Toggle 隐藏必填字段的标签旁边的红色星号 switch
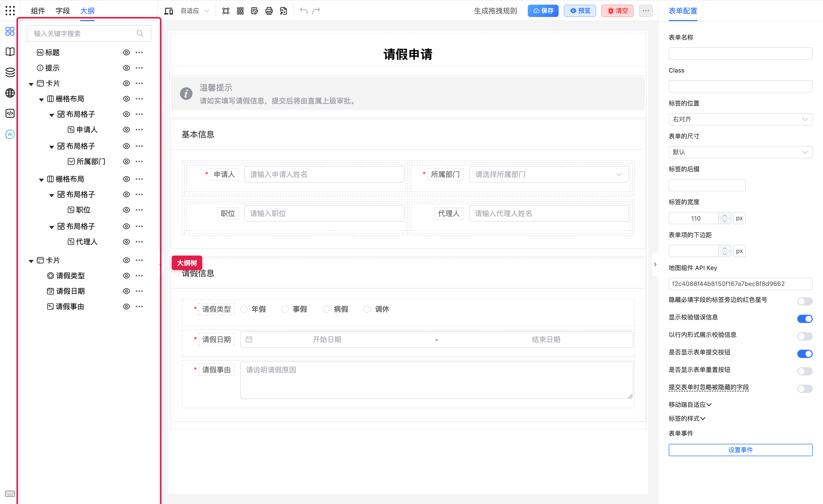This screenshot has width=823, height=504. 805,301
